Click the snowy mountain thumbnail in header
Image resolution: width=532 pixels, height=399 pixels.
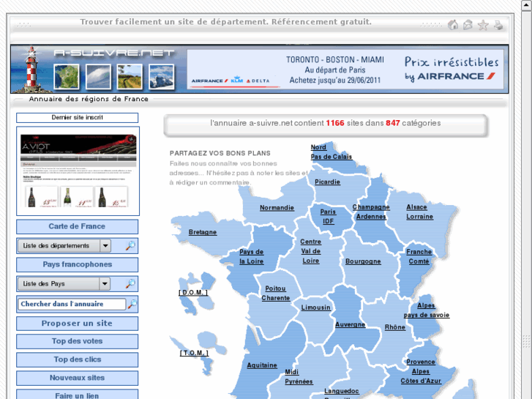[162, 77]
